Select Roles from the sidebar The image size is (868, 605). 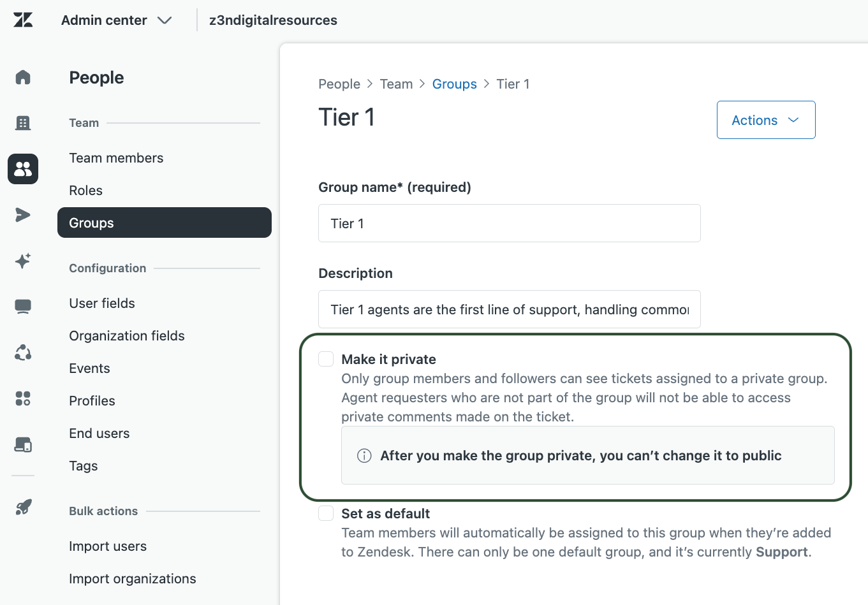coord(85,190)
